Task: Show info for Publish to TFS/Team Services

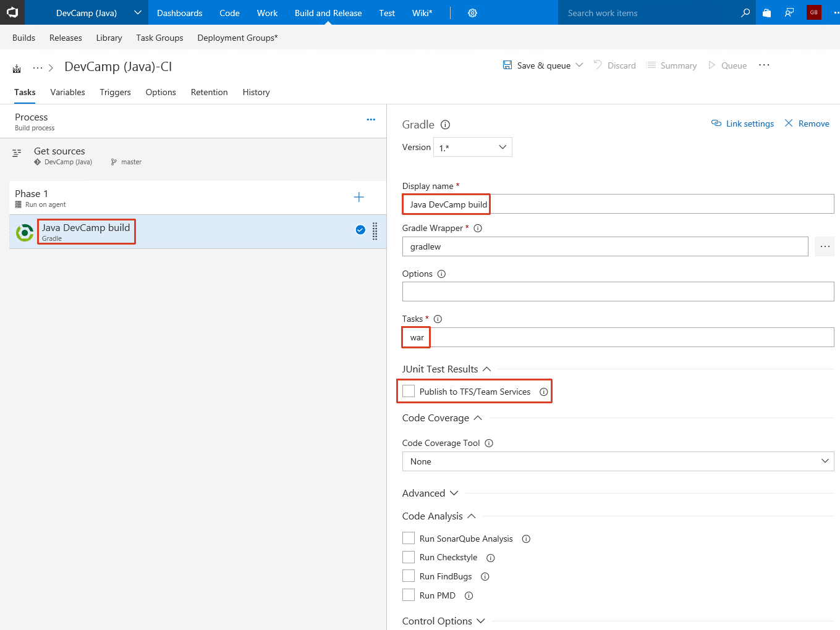Action: (543, 392)
